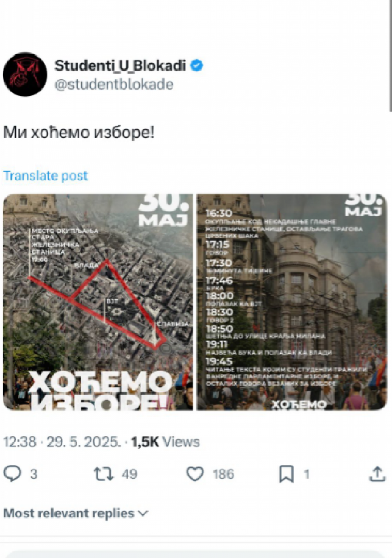Click the post timestamp 12:38 · 29. 5. 2025.

click(x=62, y=442)
